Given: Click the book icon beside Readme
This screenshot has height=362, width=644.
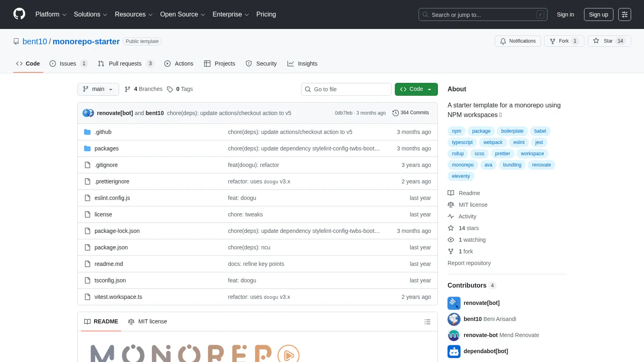Looking at the screenshot, I should click(x=451, y=193).
